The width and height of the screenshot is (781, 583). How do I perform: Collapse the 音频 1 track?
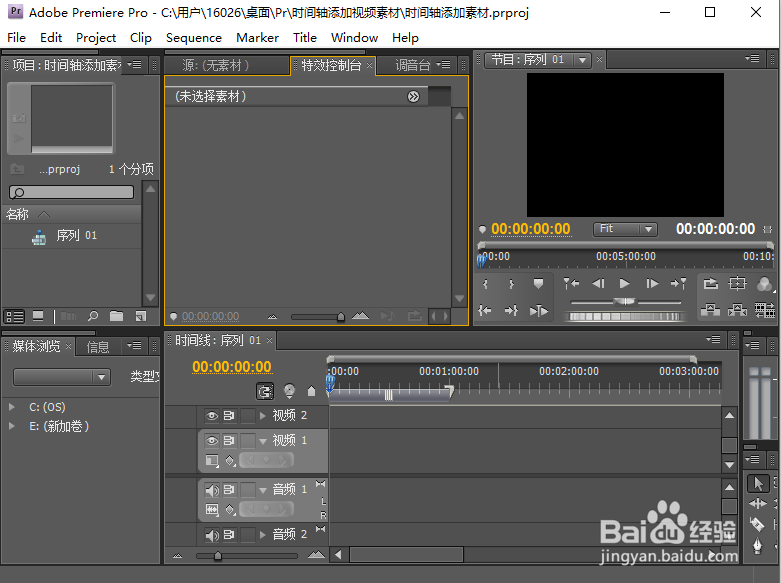coord(262,490)
